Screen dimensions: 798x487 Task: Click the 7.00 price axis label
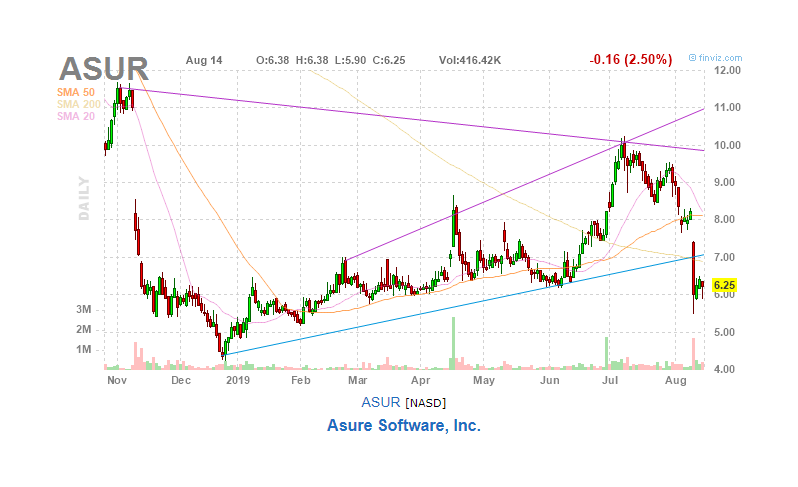(725, 257)
